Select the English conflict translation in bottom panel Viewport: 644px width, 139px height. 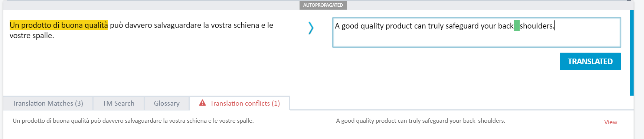click(x=421, y=121)
